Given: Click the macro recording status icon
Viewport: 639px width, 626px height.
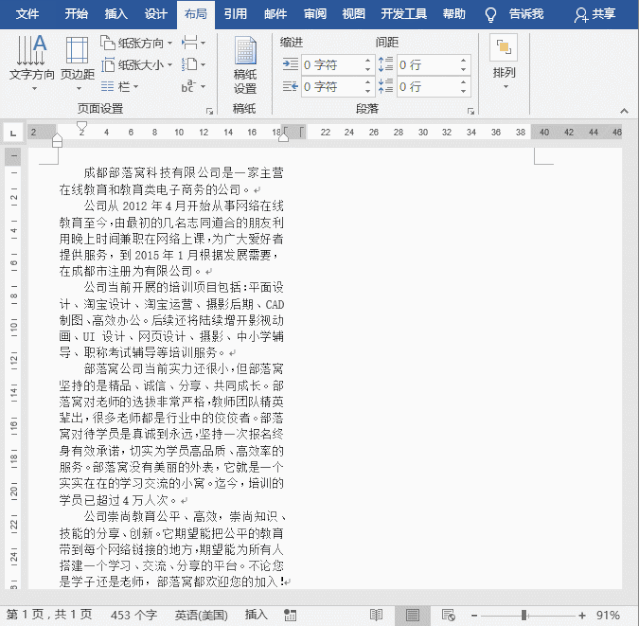Looking at the screenshot, I should coord(290,615).
